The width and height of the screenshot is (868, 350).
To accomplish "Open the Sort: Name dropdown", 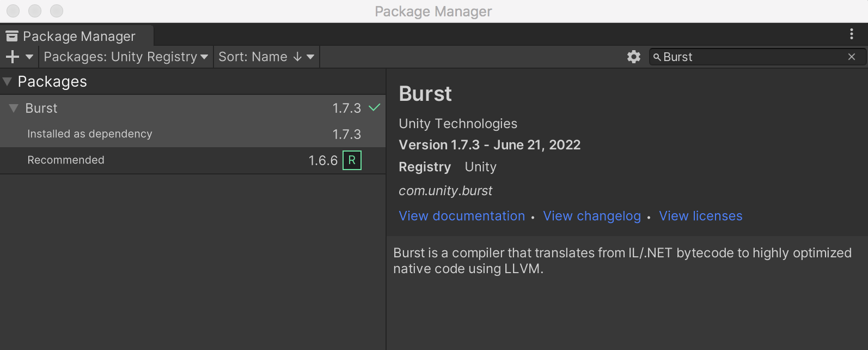I will pos(266,57).
